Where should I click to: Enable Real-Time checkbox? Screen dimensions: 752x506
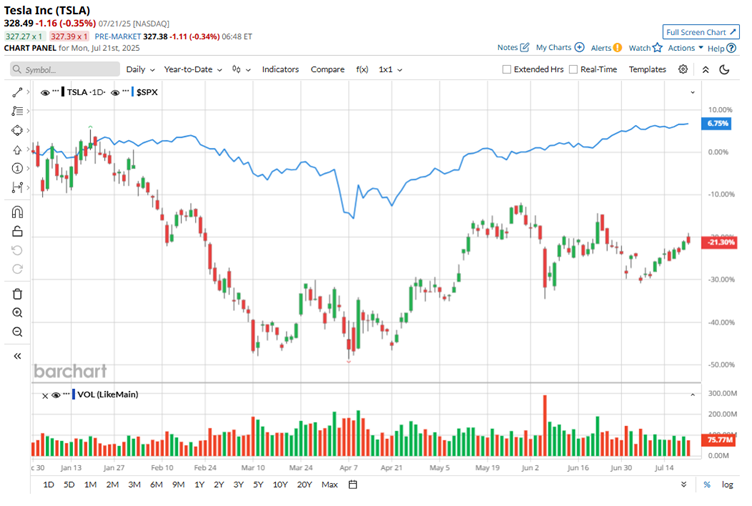(x=573, y=70)
